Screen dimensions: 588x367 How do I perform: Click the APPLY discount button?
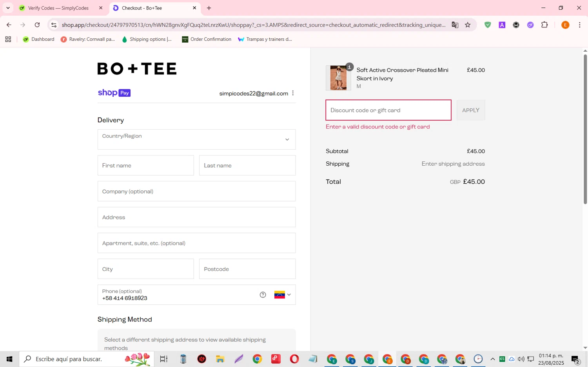pos(471,110)
